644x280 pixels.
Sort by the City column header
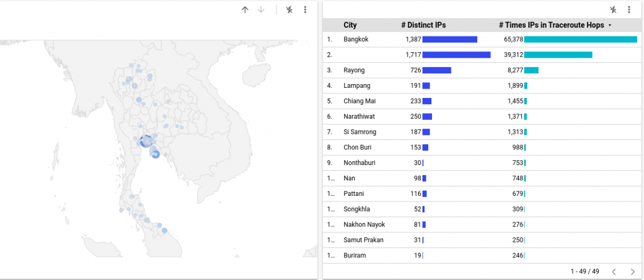(350, 25)
